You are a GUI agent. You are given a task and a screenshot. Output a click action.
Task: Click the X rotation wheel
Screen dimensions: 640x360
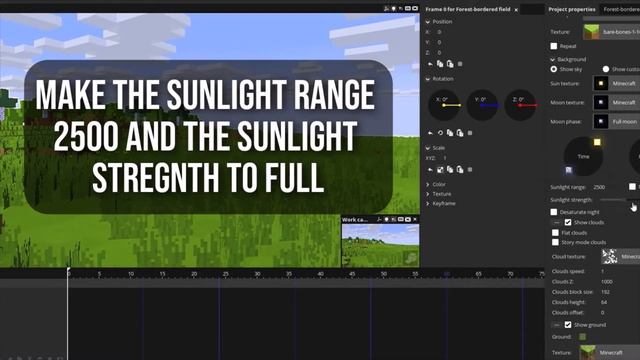[444, 105]
